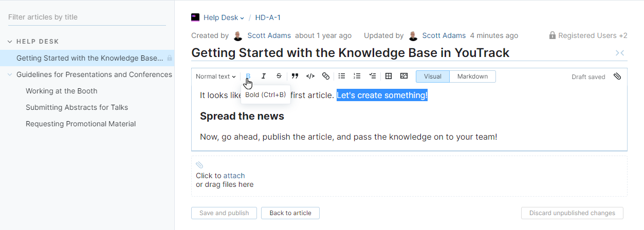
Task: Open the Help Desk project dropdown
Action: coord(224,17)
